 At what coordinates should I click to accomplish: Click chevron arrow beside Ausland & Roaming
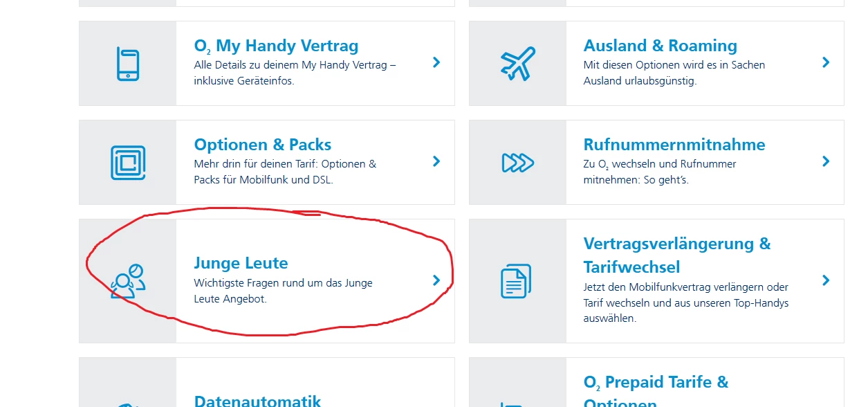pyautogui.click(x=826, y=62)
